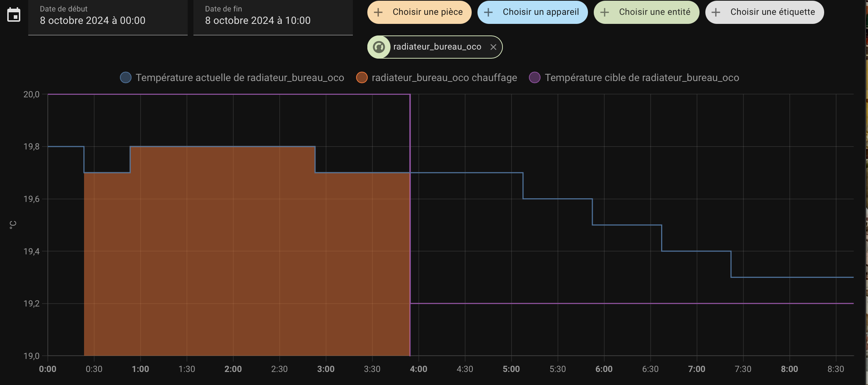The height and width of the screenshot is (385, 868).
Task: Remove the radiateur_bureau_oco entity chip
Action: [x=493, y=47]
